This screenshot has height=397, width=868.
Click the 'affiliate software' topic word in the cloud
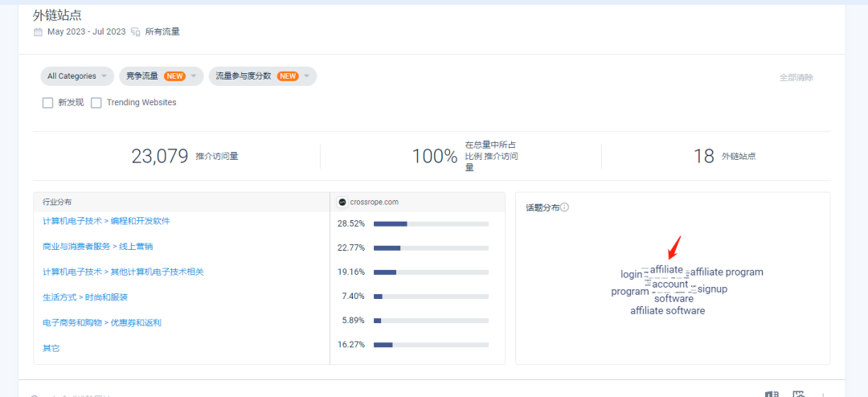(x=667, y=311)
